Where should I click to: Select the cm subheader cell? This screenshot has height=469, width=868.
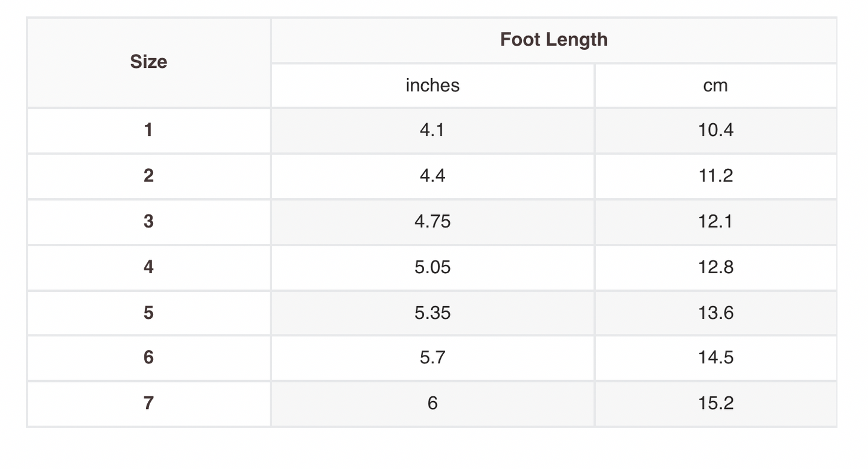715,85
